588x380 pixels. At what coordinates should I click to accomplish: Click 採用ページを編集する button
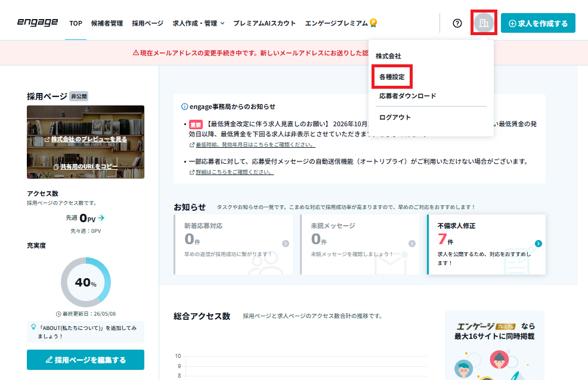click(85, 360)
